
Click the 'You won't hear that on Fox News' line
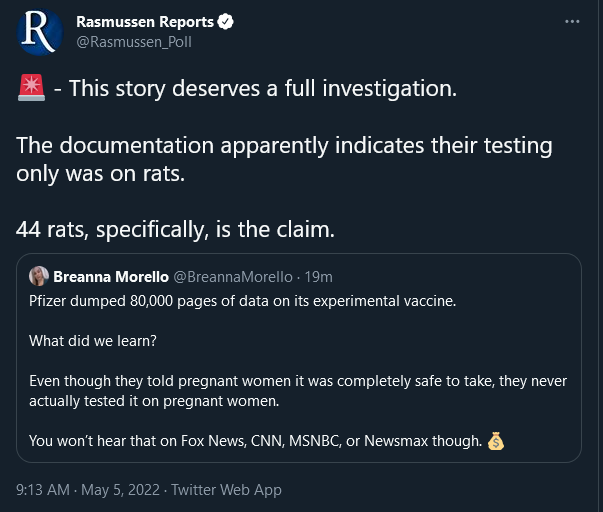[x=255, y=441]
